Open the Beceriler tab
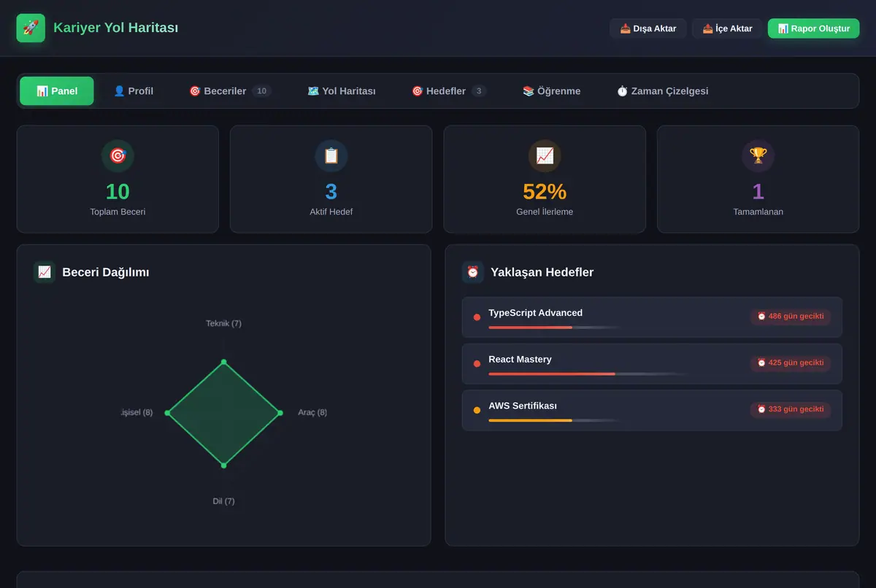Screen dimensions: 876x588 (x=230, y=91)
